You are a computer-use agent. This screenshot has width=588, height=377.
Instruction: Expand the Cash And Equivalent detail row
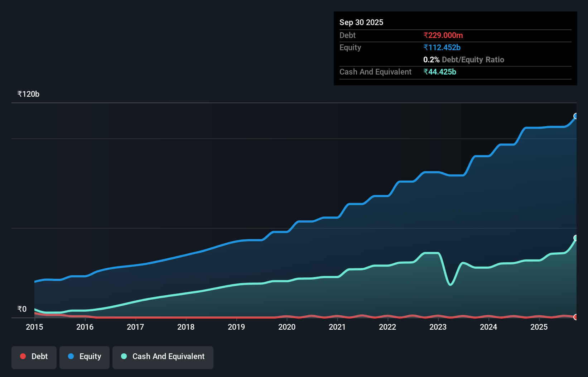(375, 72)
